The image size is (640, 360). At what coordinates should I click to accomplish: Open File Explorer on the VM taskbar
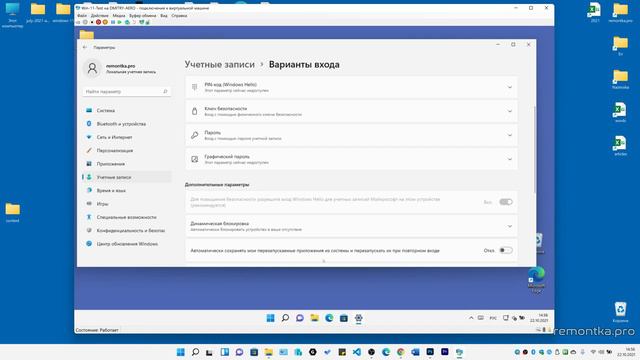point(314,318)
